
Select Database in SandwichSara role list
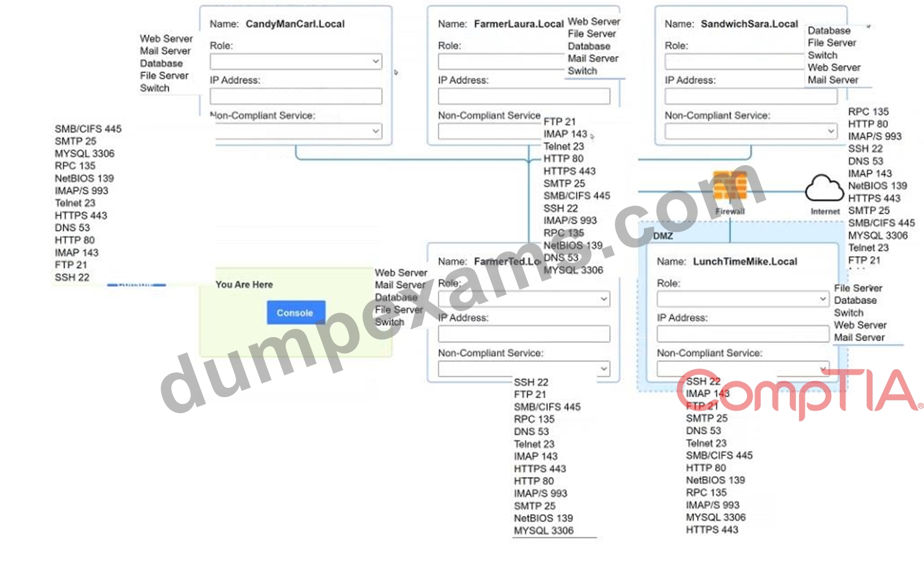click(829, 30)
